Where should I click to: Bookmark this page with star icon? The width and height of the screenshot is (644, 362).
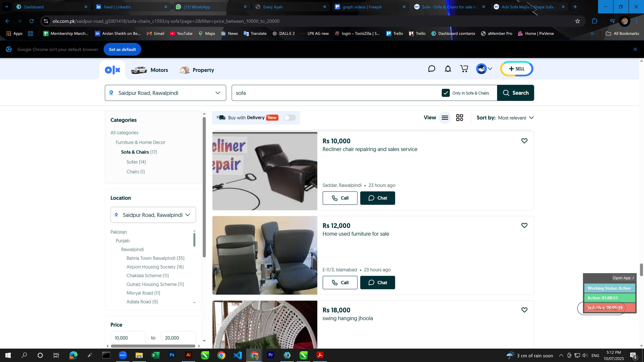tap(577, 21)
